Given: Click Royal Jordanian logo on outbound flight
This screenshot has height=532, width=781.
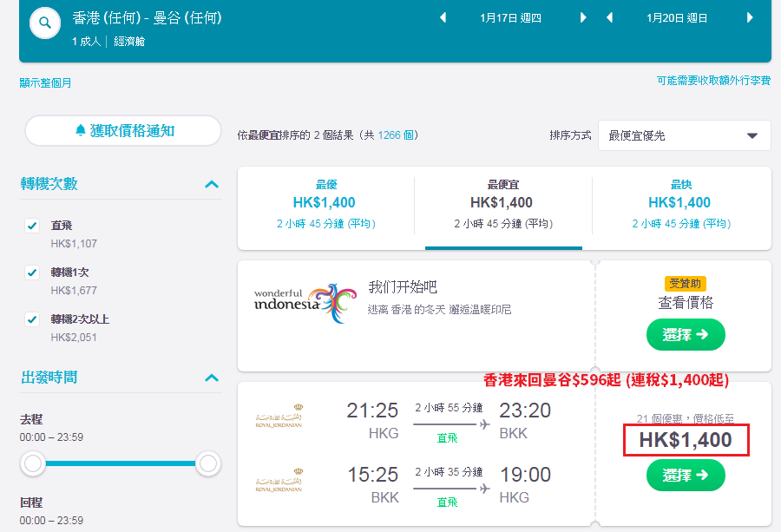Looking at the screenshot, I should tap(279, 417).
